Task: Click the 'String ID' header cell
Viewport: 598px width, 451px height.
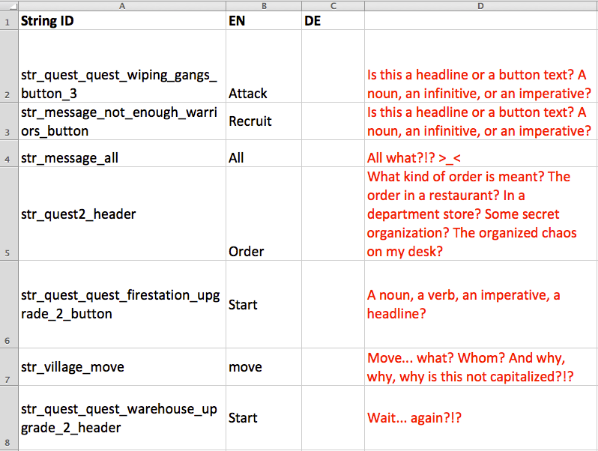Action: (x=122, y=20)
